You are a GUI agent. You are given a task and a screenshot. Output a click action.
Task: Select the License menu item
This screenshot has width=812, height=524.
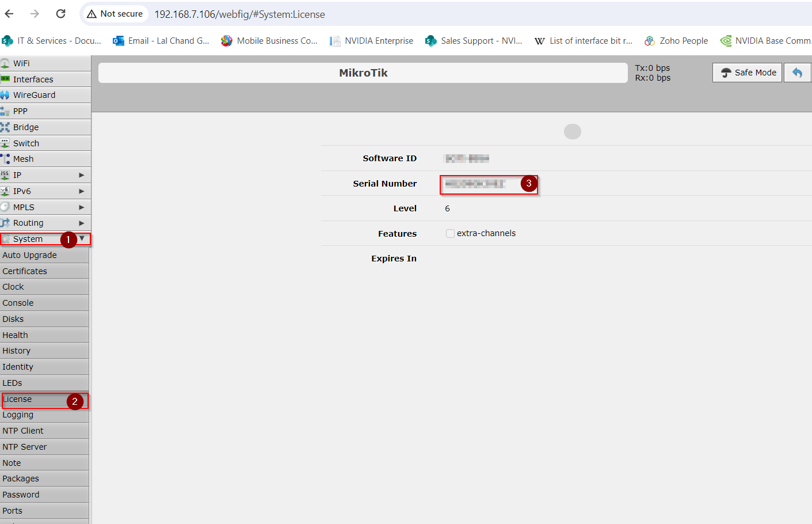44,399
